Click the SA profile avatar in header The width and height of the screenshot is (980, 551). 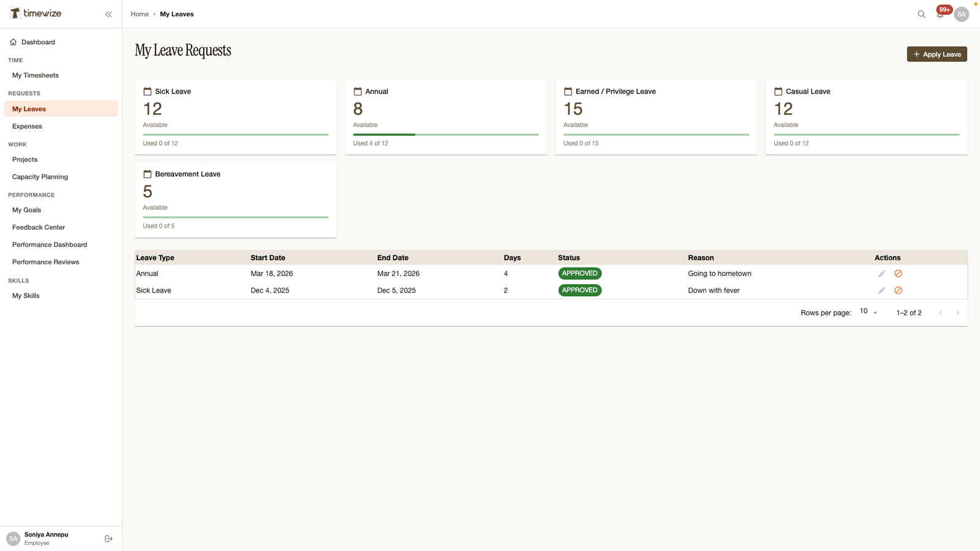[962, 14]
